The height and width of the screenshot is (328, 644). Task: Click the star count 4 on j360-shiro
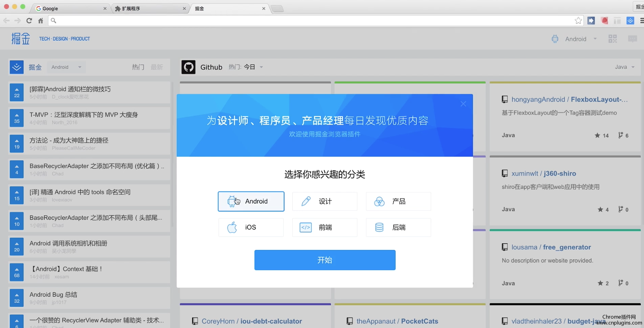603,210
